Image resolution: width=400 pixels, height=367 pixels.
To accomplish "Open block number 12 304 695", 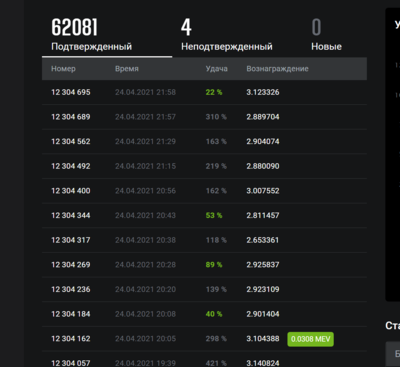I will [x=71, y=92].
